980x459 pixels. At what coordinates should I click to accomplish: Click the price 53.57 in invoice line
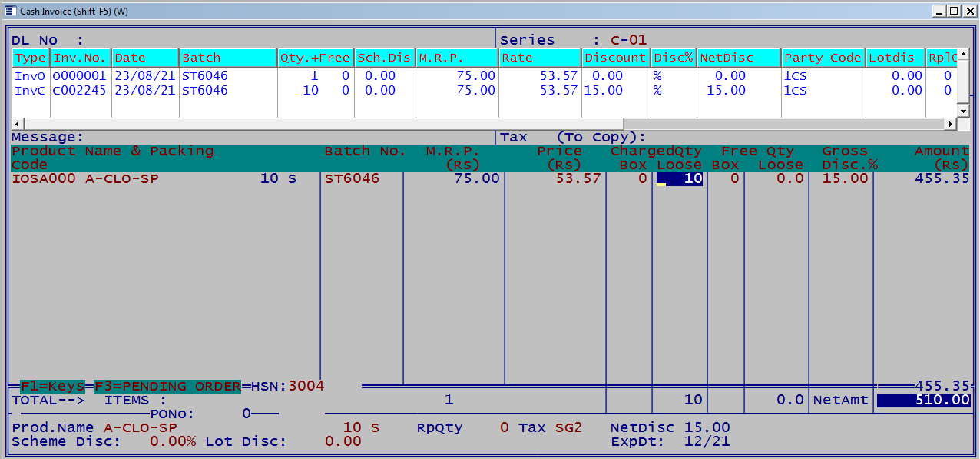(x=578, y=178)
